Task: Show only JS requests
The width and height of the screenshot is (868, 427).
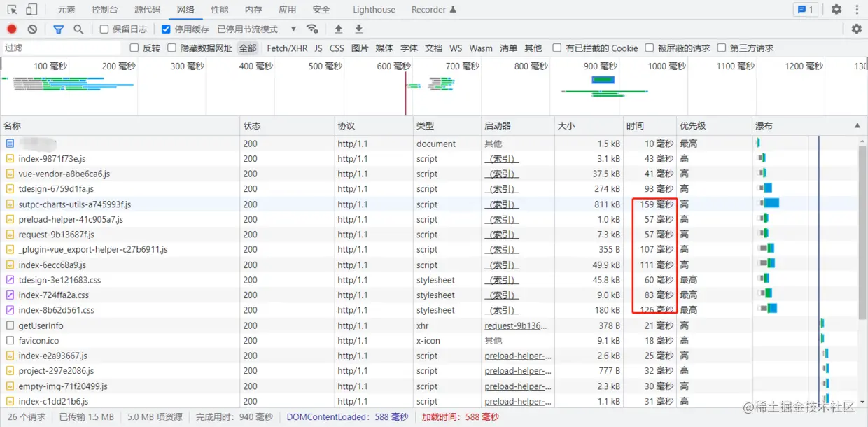Action: click(317, 48)
